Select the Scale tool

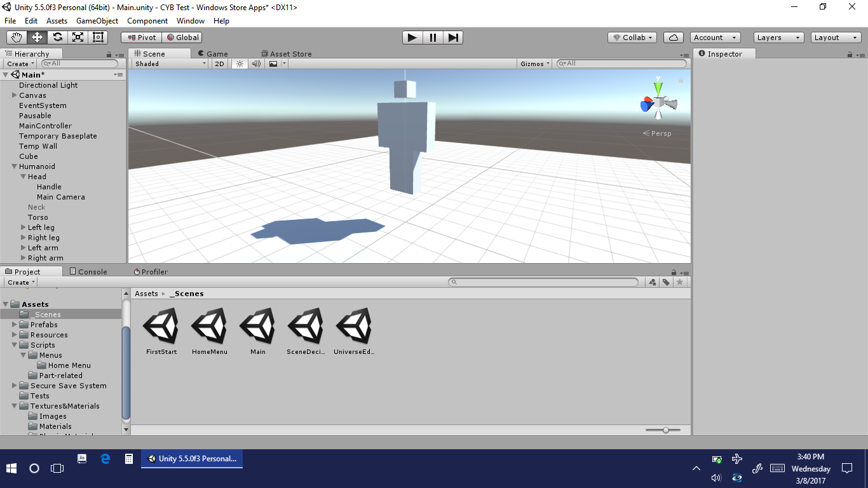click(x=78, y=37)
